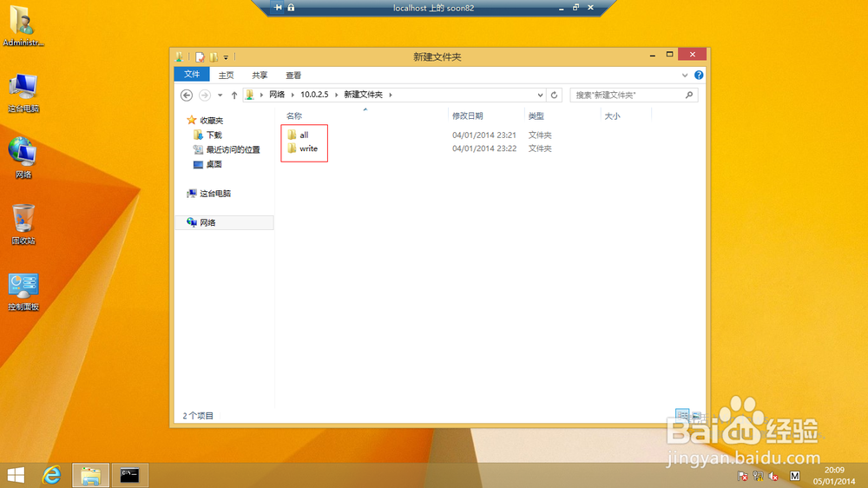Maximize the 新建文件夹 window
The image size is (868, 488).
tap(669, 55)
